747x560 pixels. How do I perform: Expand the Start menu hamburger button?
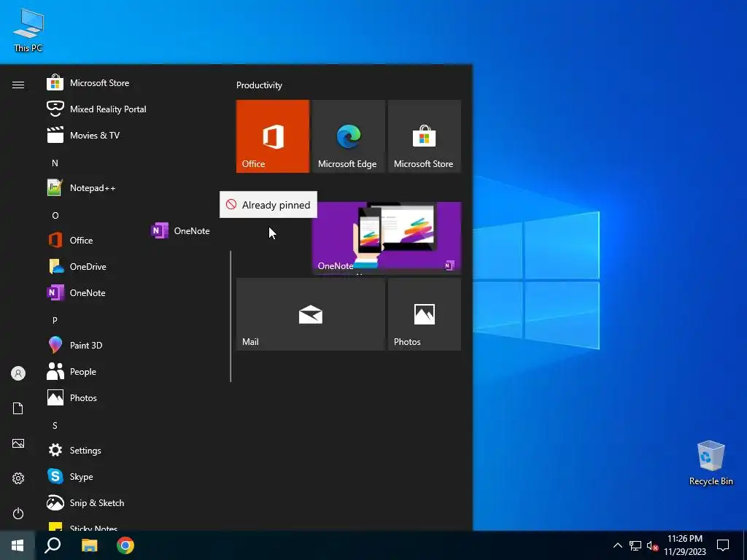coord(18,85)
